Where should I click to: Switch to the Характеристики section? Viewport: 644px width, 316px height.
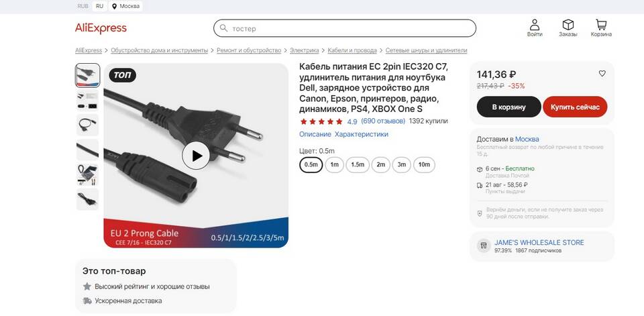(x=362, y=134)
